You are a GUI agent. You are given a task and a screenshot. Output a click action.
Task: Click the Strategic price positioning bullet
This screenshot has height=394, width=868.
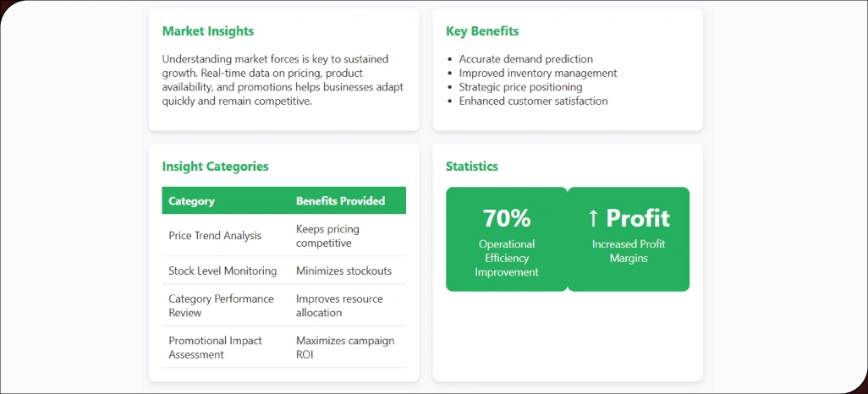click(x=520, y=87)
